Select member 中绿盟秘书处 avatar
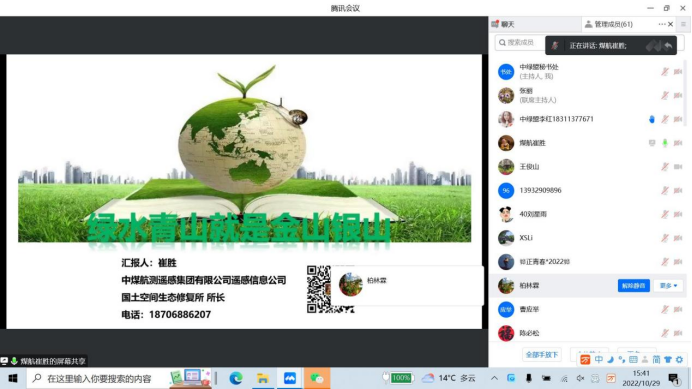692x389 pixels. [506, 72]
